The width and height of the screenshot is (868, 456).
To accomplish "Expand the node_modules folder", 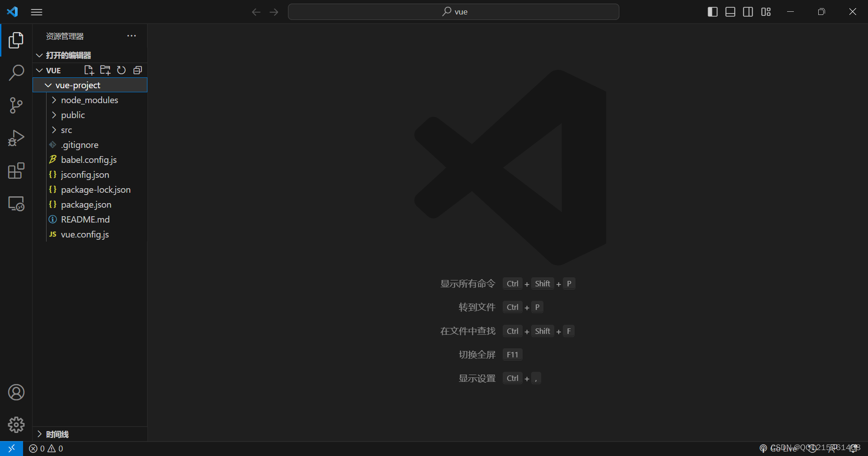I will point(90,100).
